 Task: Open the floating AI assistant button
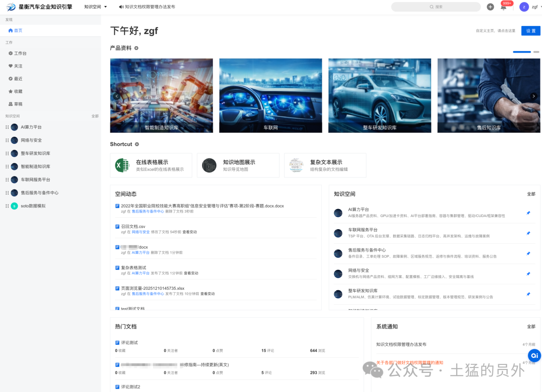click(534, 355)
